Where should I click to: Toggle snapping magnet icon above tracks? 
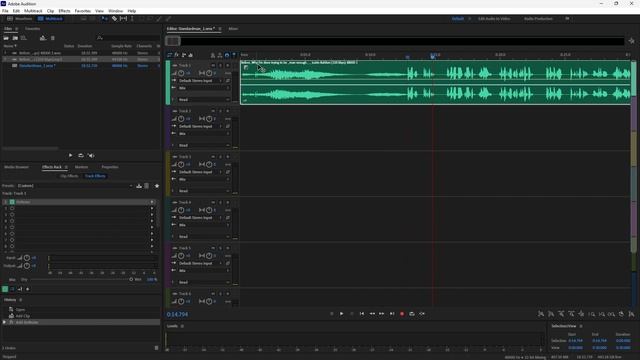click(227, 55)
